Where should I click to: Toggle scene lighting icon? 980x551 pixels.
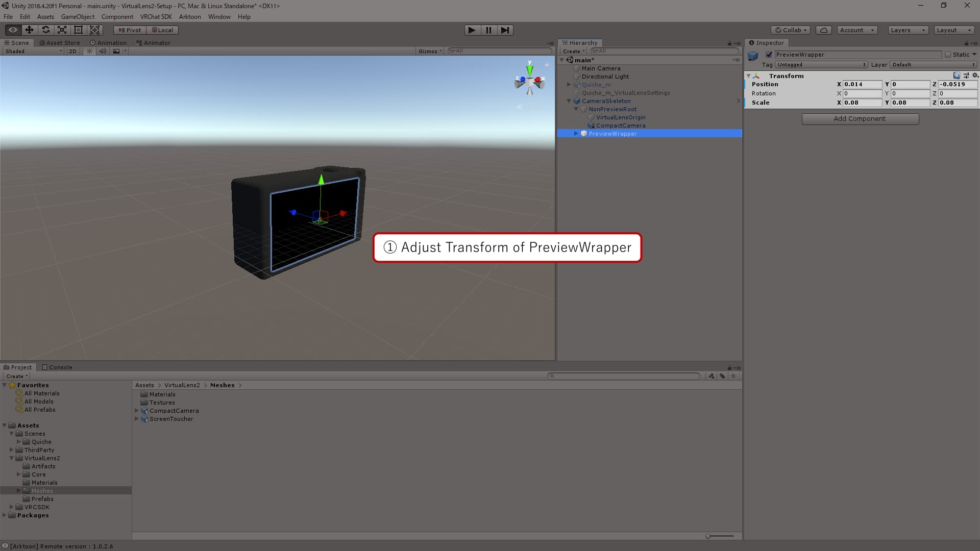pyautogui.click(x=90, y=51)
